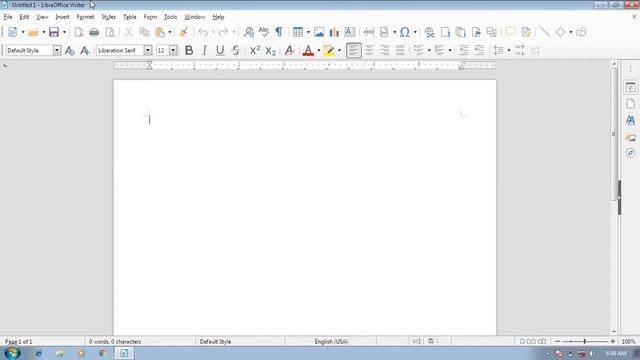Apply yellow Highlighting Color swatch

[x=329, y=50]
